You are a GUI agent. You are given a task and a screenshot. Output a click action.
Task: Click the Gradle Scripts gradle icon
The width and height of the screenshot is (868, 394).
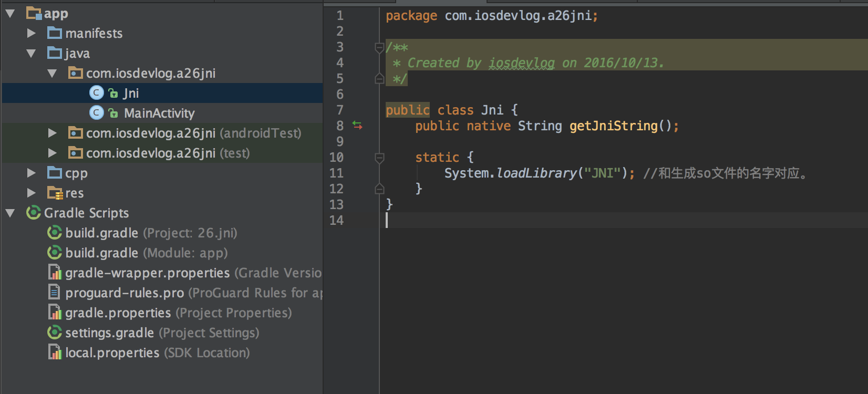tap(34, 213)
